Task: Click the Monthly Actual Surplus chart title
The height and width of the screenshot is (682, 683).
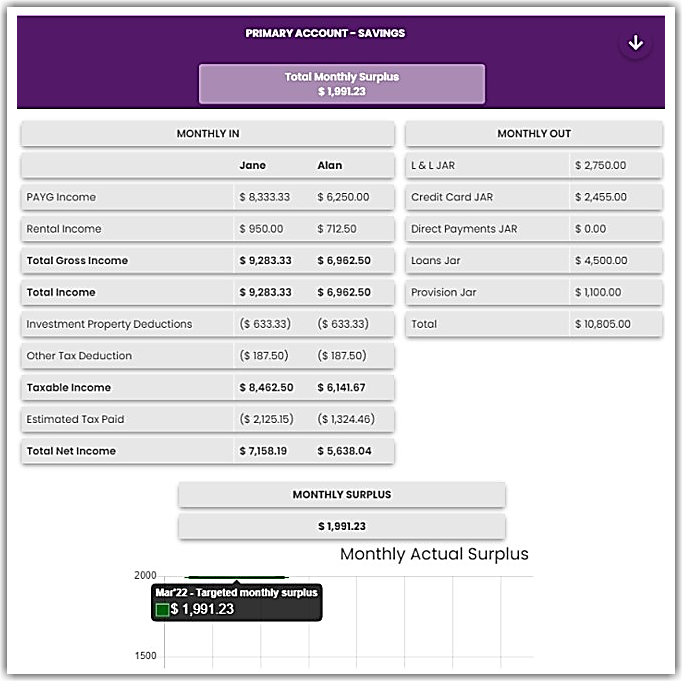Action: (434, 554)
